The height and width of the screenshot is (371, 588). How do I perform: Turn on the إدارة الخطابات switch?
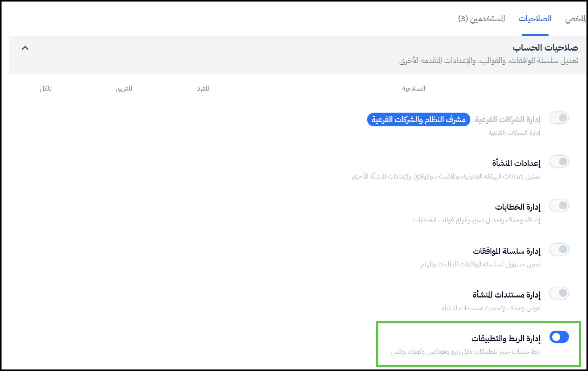559,205
